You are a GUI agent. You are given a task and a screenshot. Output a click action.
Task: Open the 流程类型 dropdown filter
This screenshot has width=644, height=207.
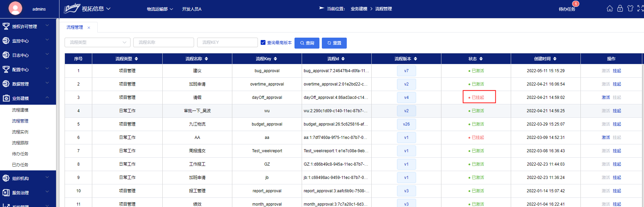point(97,42)
